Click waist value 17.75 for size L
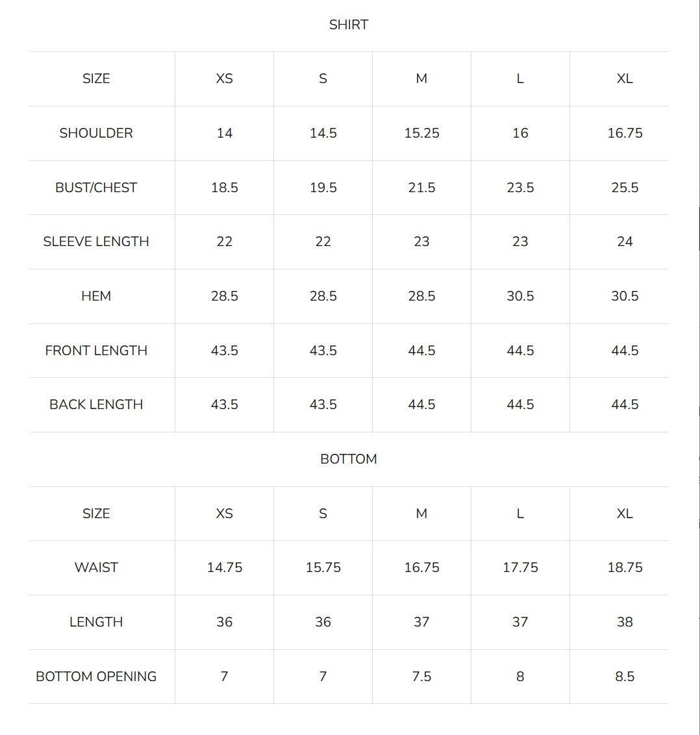This screenshot has width=700, height=735. [x=520, y=567]
